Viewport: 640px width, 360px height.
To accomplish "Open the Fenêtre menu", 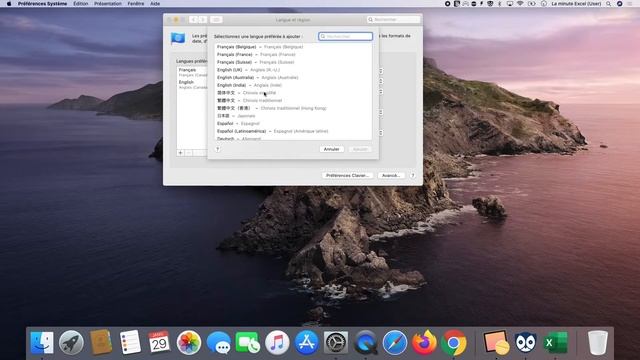I will point(136,4).
